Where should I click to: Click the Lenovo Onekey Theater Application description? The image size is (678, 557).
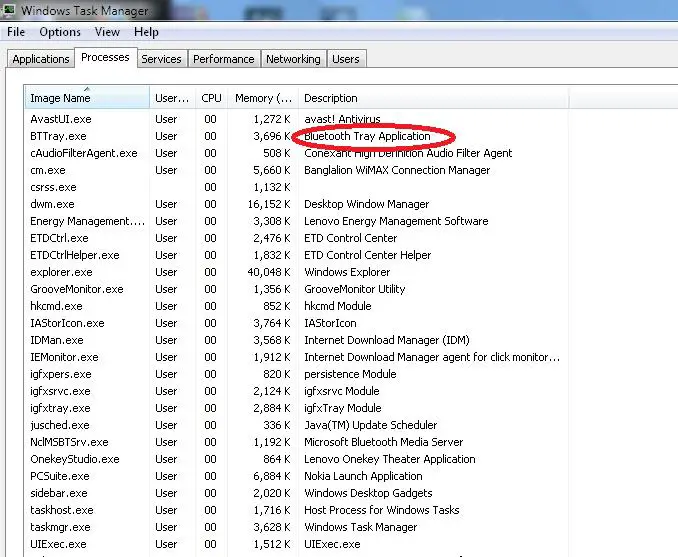390,459
